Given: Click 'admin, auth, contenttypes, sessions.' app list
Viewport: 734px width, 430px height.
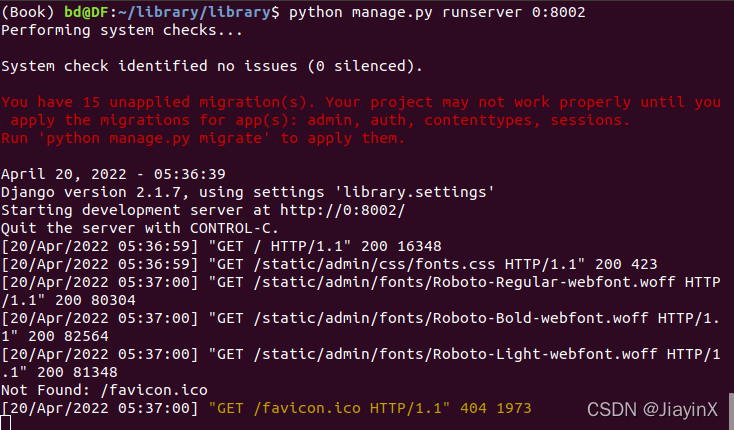Looking at the screenshot, I should click(x=468, y=120).
